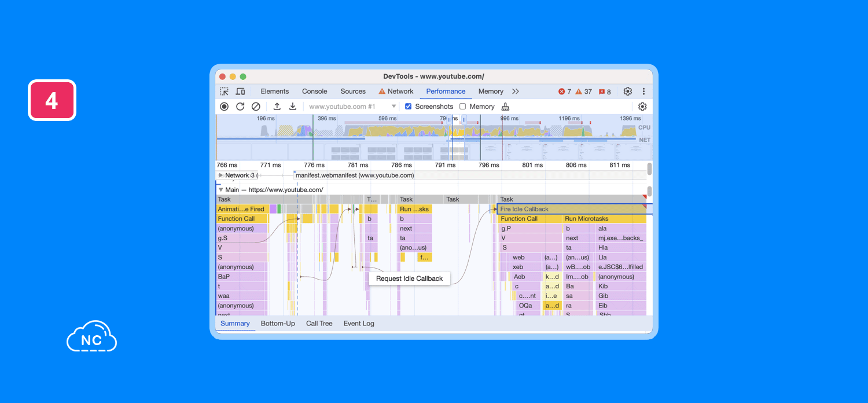
Task: Select the waa flame chart entry
Action: click(x=242, y=296)
